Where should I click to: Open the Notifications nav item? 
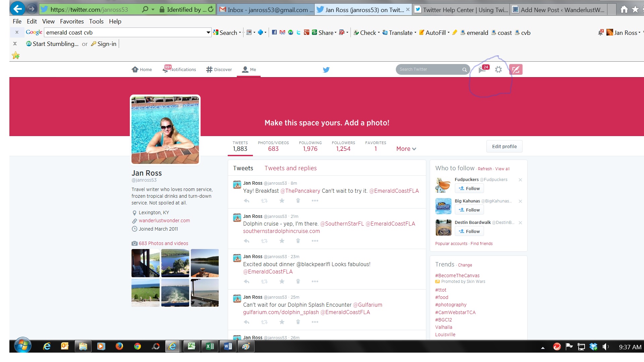pyautogui.click(x=179, y=69)
